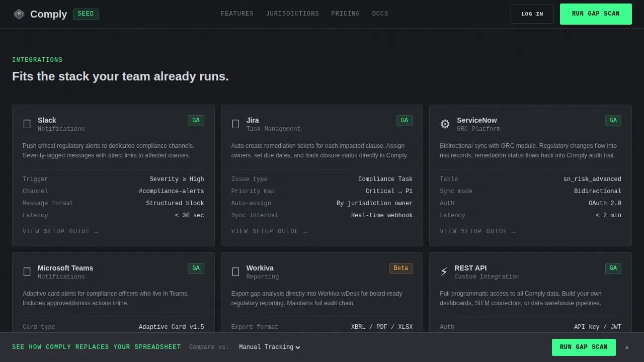Go to Jurisdictions page
Image resolution: width=644 pixels, height=362 pixels.
click(x=292, y=14)
